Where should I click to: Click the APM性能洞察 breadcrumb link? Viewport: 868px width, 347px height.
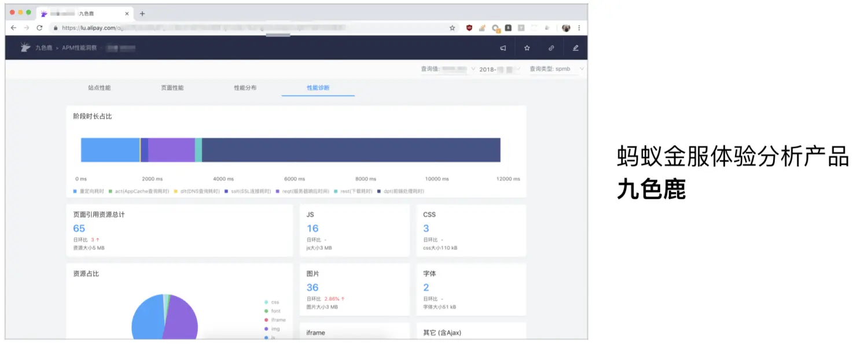79,48
